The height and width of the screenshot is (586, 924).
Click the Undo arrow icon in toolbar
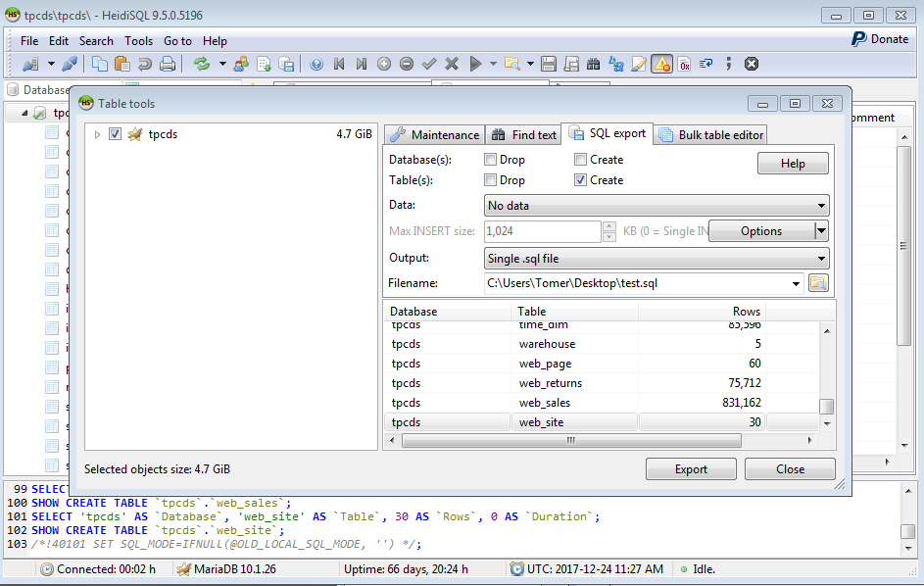tap(144, 64)
